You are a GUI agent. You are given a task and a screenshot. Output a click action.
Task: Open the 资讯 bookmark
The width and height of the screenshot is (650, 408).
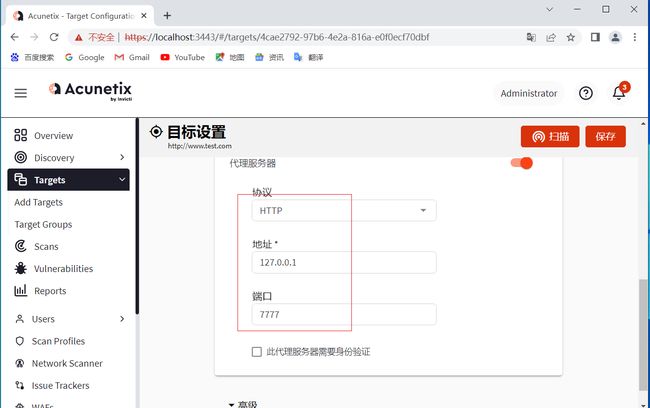click(x=269, y=57)
